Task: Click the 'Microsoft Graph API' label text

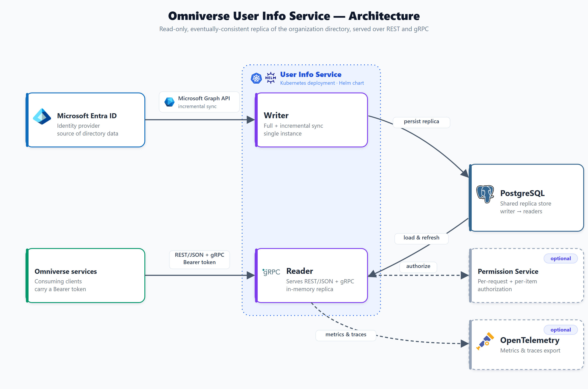Action: (x=204, y=98)
